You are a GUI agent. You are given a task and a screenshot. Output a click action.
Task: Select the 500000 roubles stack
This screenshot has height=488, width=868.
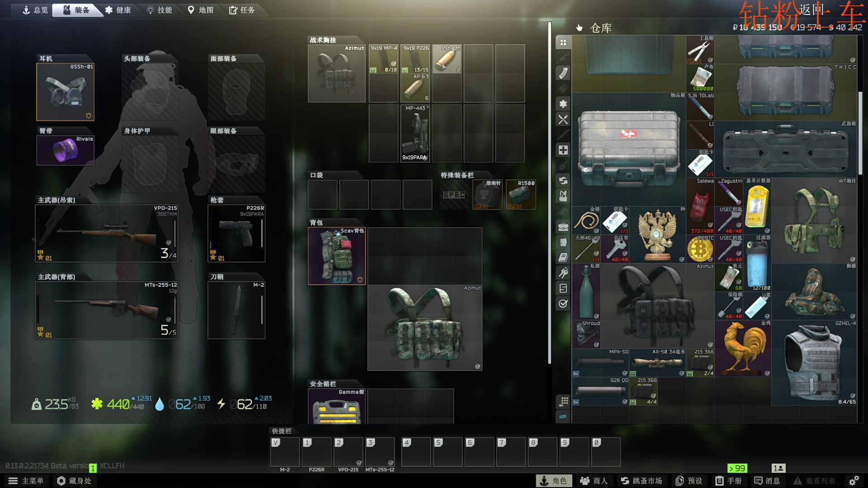coord(700,78)
